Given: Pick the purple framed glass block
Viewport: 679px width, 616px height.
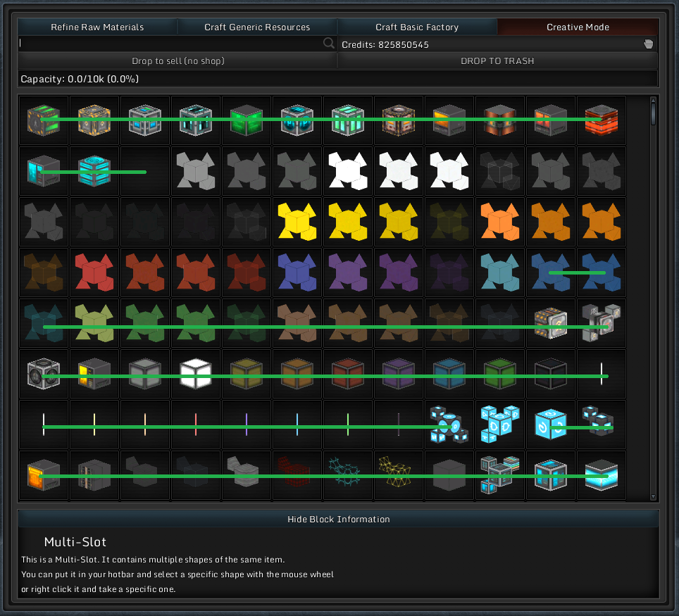Looking at the screenshot, I should [398, 374].
